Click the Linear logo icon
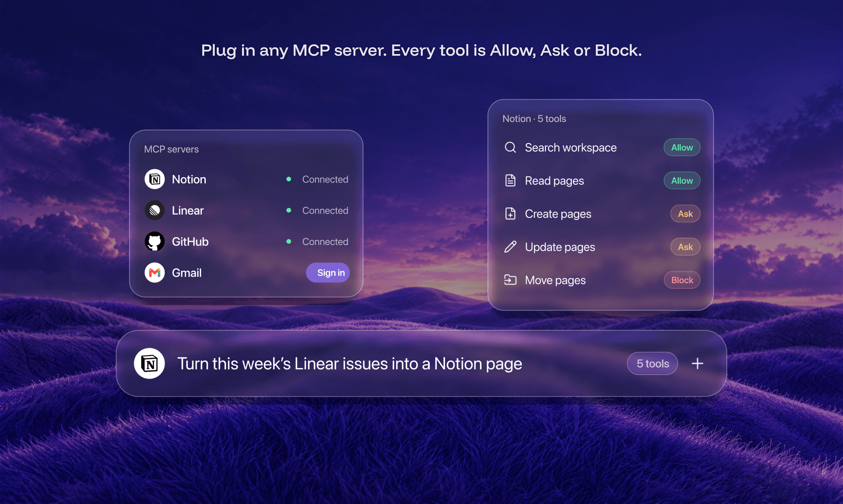Screen dimensions: 843x504 click(155, 210)
